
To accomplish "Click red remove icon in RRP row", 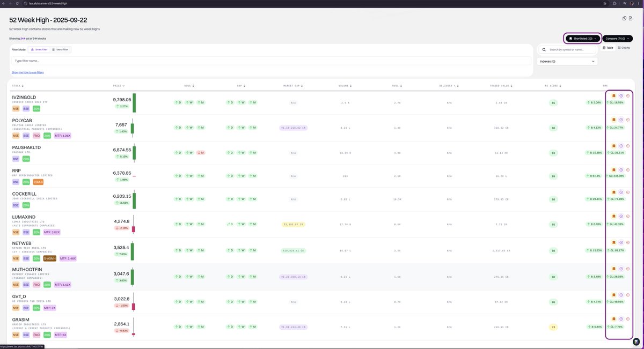I will pyautogui.click(x=628, y=170).
